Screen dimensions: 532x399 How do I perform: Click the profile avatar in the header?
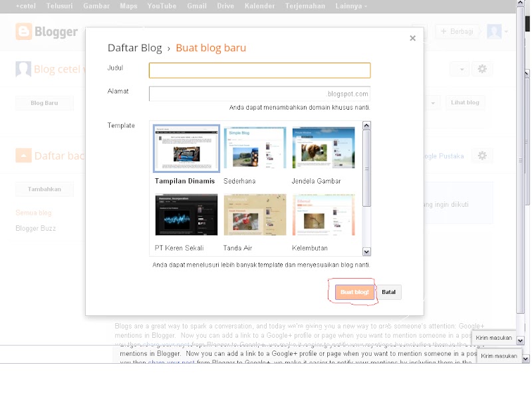(494, 31)
